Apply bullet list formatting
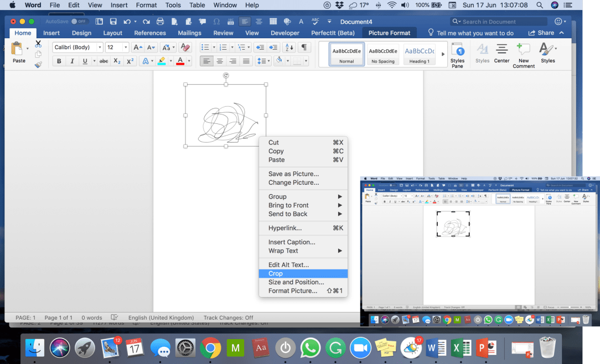600x364 pixels. coord(205,48)
